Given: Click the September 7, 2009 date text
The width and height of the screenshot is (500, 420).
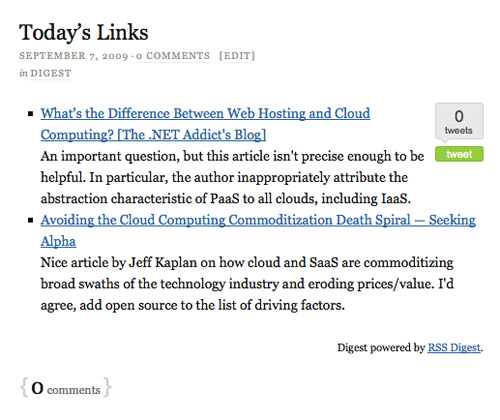Looking at the screenshot, I should coord(74,56).
